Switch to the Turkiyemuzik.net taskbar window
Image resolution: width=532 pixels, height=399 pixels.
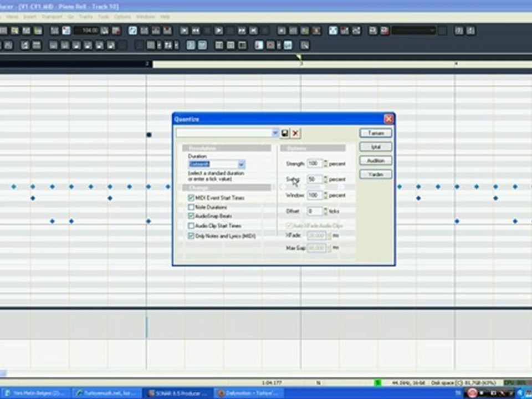107,393
